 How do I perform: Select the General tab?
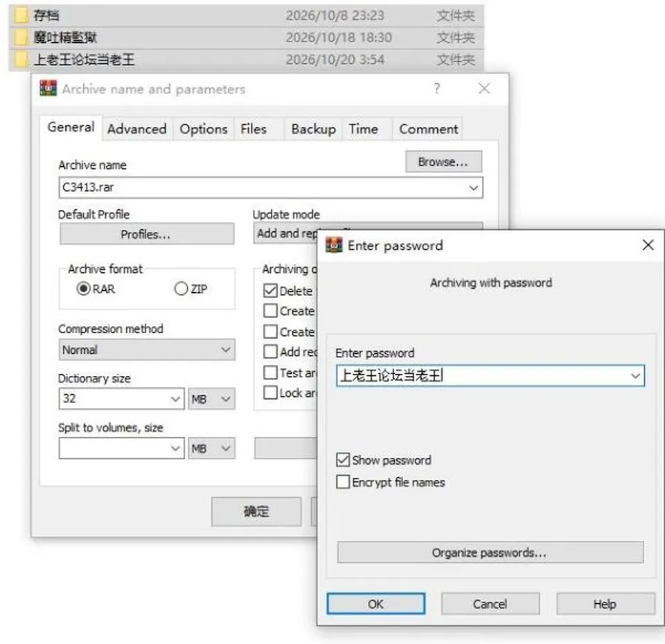[x=71, y=127]
